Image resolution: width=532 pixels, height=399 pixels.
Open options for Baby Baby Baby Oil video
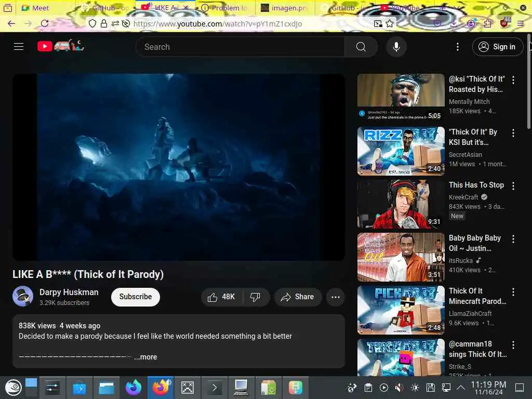pos(513,239)
